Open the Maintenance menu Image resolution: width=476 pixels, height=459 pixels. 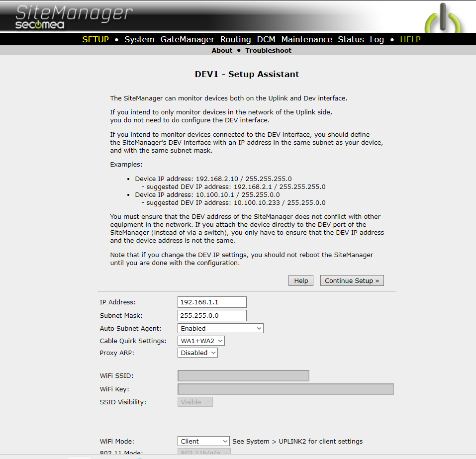[306, 39]
